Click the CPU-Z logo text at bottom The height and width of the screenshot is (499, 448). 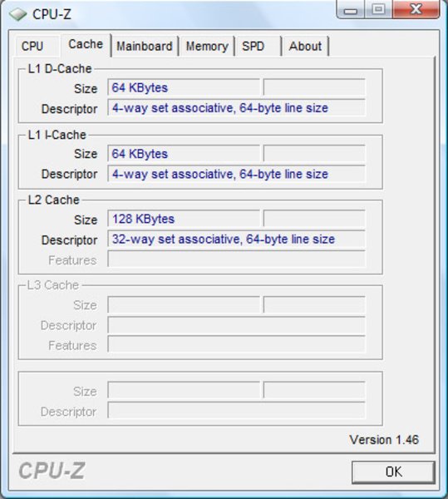click(x=52, y=471)
